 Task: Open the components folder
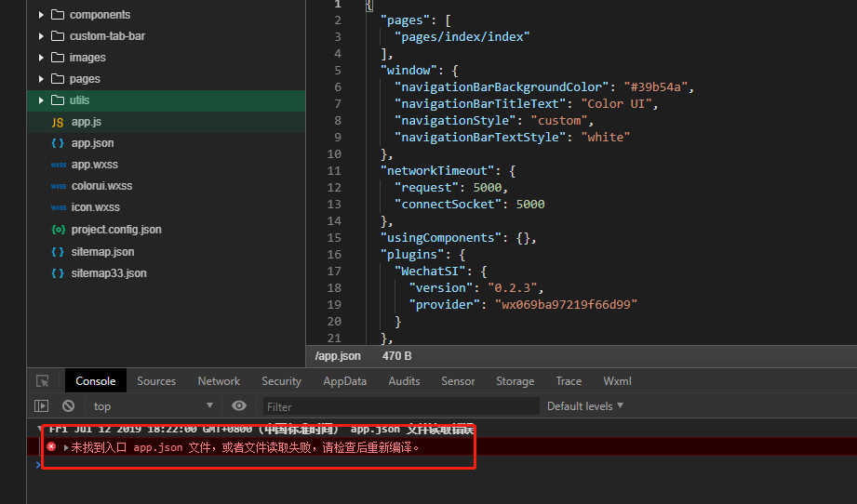100,15
